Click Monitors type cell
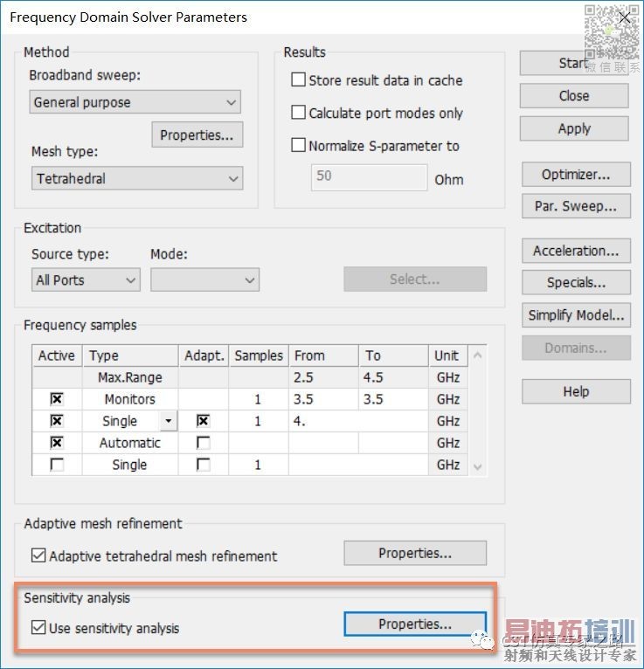This screenshot has width=644, height=669. (129, 399)
